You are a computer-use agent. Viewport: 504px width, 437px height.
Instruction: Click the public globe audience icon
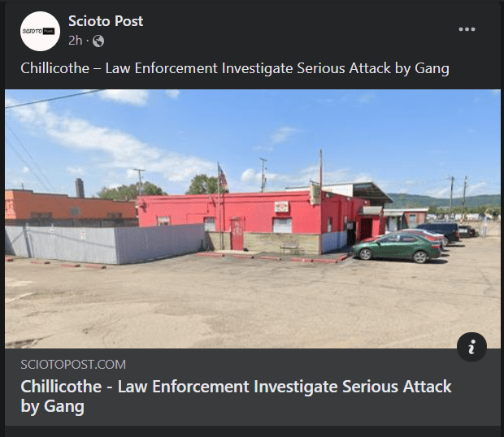[98, 41]
